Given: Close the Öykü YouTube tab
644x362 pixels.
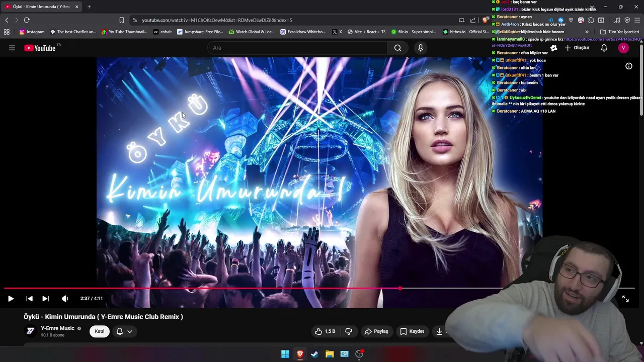Looking at the screenshot, I should point(76,7).
